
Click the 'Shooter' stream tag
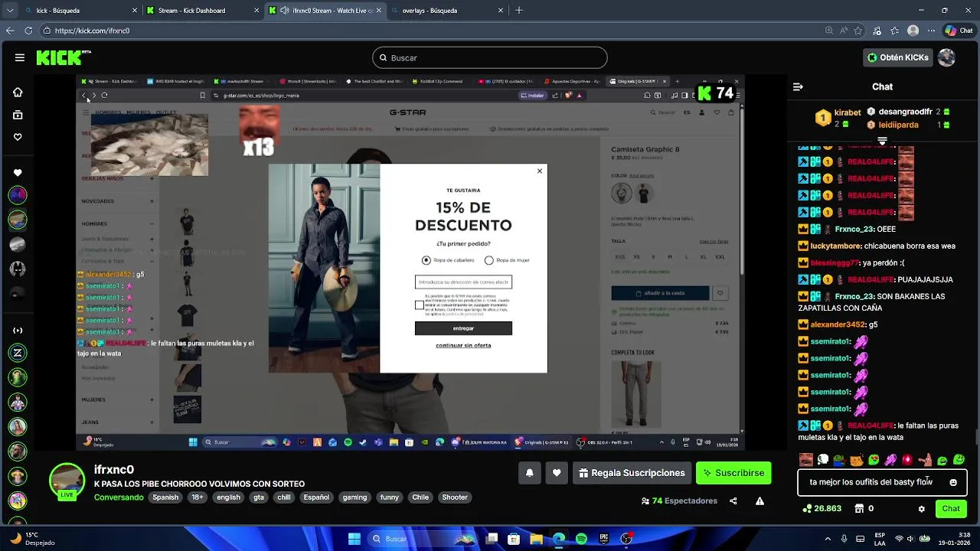[x=455, y=497]
